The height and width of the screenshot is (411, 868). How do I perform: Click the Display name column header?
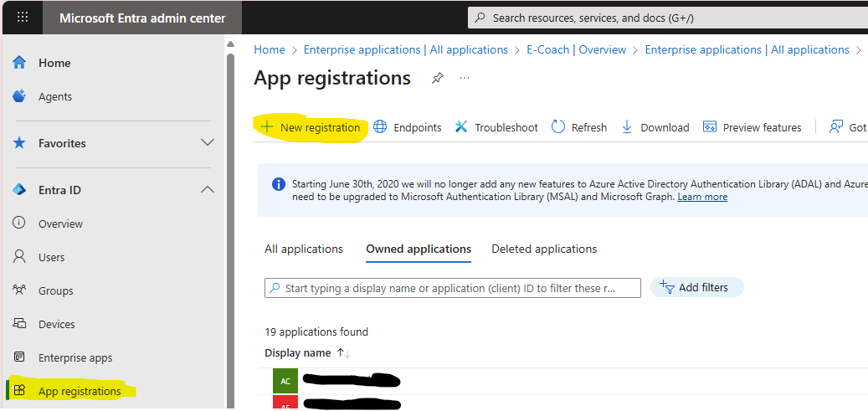tap(298, 353)
